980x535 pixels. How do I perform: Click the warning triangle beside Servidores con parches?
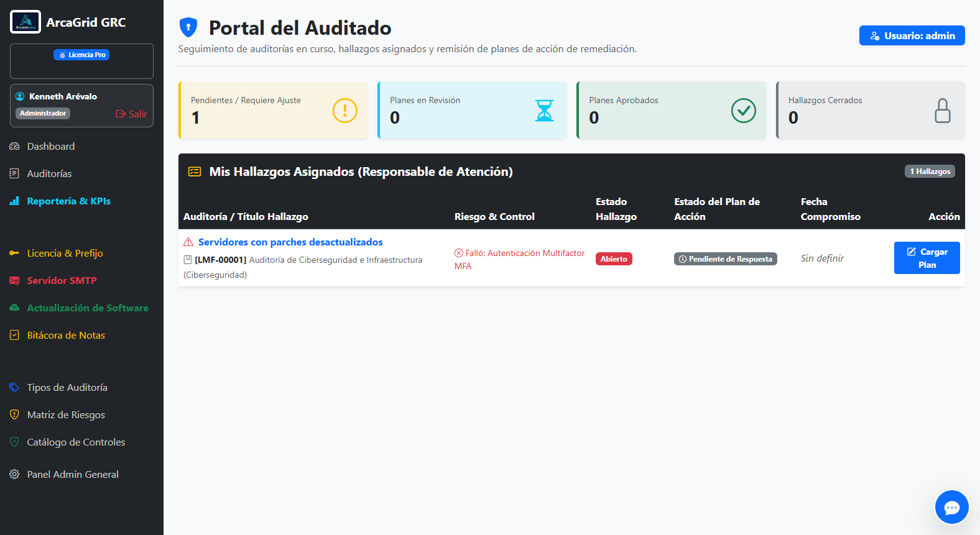pos(188,242)
